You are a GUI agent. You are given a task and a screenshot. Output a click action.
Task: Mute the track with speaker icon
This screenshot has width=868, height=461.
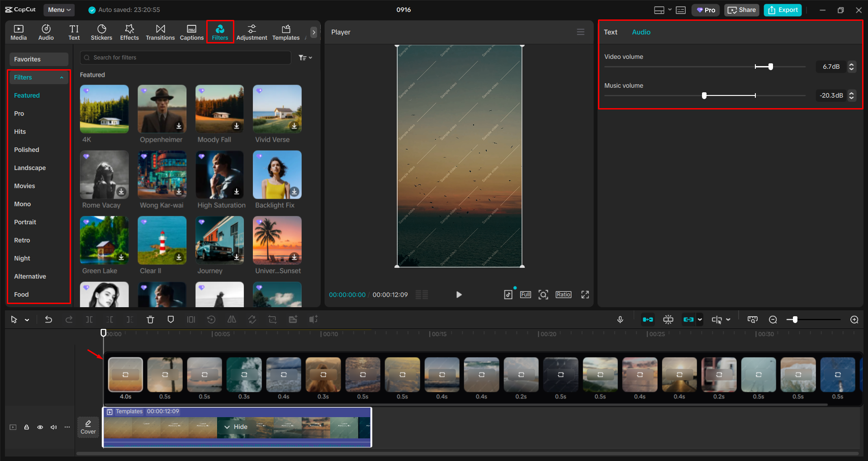(54, 427)
